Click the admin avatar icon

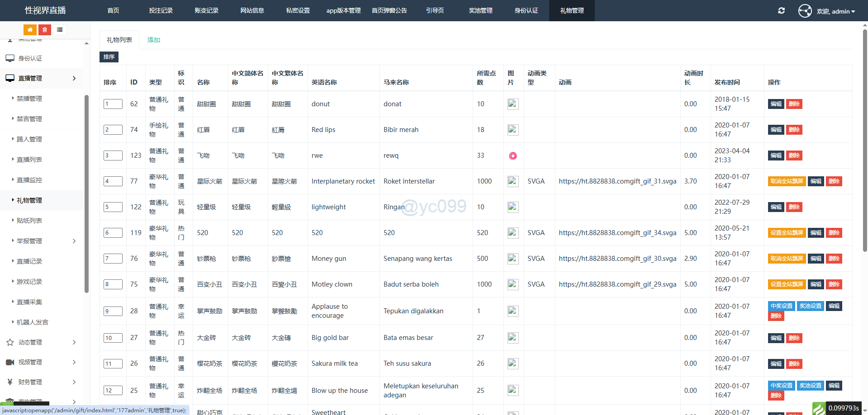coord(805,11)
